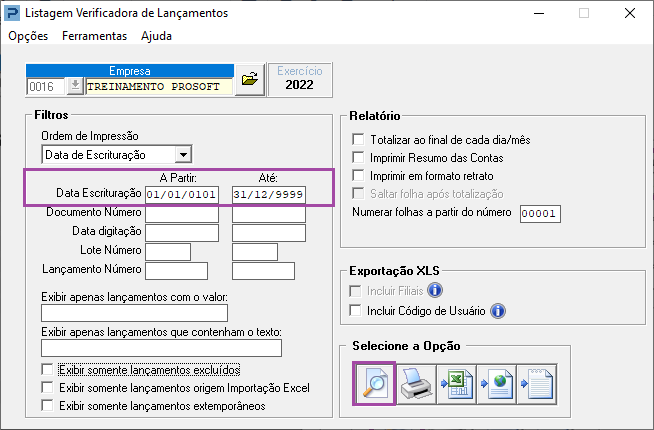Close the Listagem Verificadora de Lançamentos window
The width and height of the screenshot is (654, 430).
click(x=630, y=13)
